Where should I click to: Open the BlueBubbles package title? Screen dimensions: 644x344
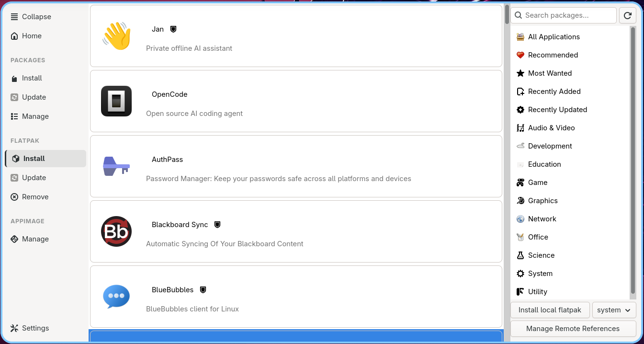[172, 290]
